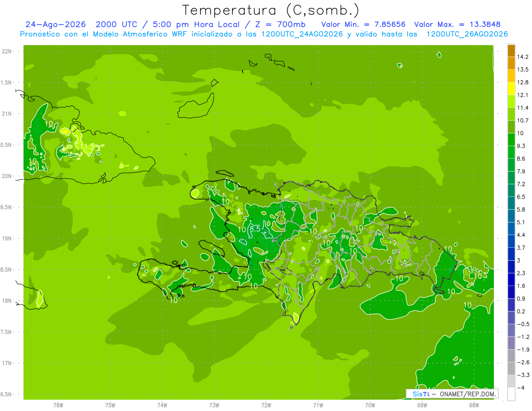Click the '0.2' legend value

pos(521,311)
